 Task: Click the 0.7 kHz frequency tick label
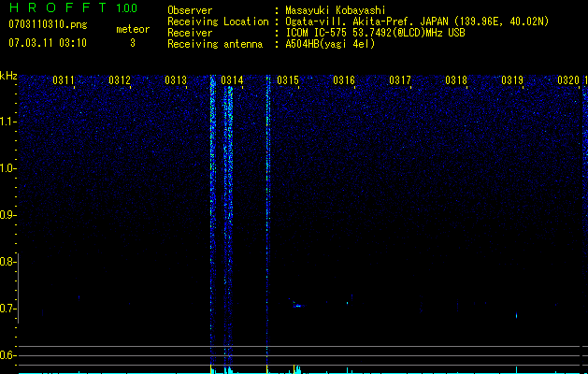(x=7, y=309)
